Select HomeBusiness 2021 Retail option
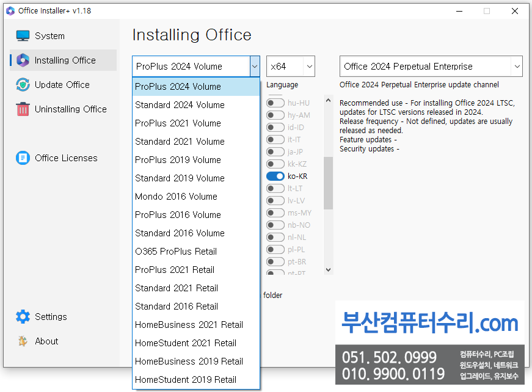 (x=196, y=324)
